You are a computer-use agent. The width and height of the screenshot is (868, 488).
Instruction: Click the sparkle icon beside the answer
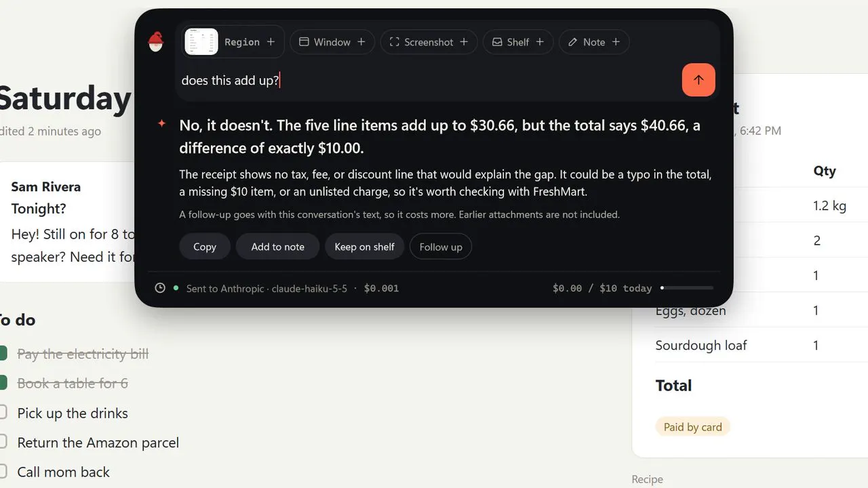(x=161, y=123)
